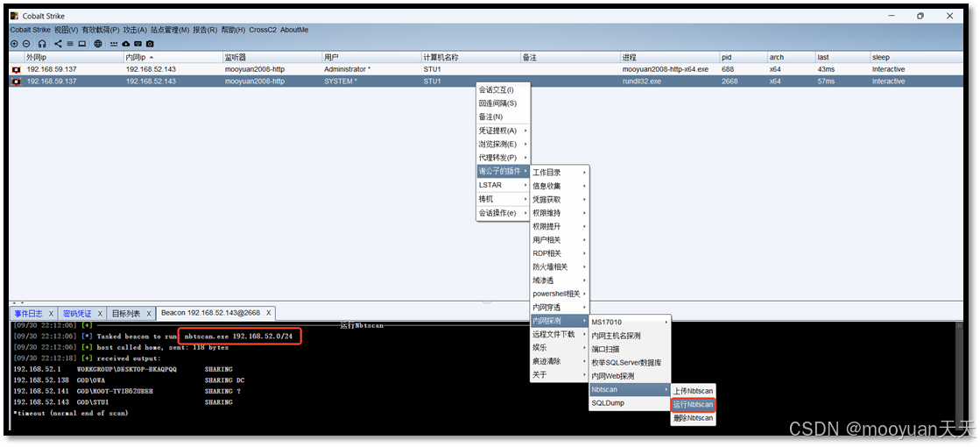Viewport: 980px width, 447px height.
Task: Open the 有效载荷(P) menu
Action: click(x=100, y=30)
